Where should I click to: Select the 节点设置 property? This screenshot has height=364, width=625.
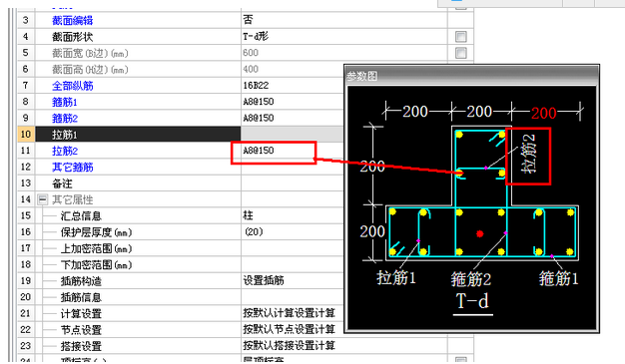81,330
